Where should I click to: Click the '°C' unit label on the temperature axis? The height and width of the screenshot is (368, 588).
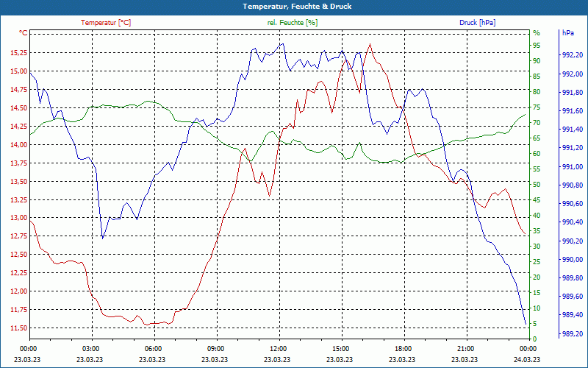point(24,33)
